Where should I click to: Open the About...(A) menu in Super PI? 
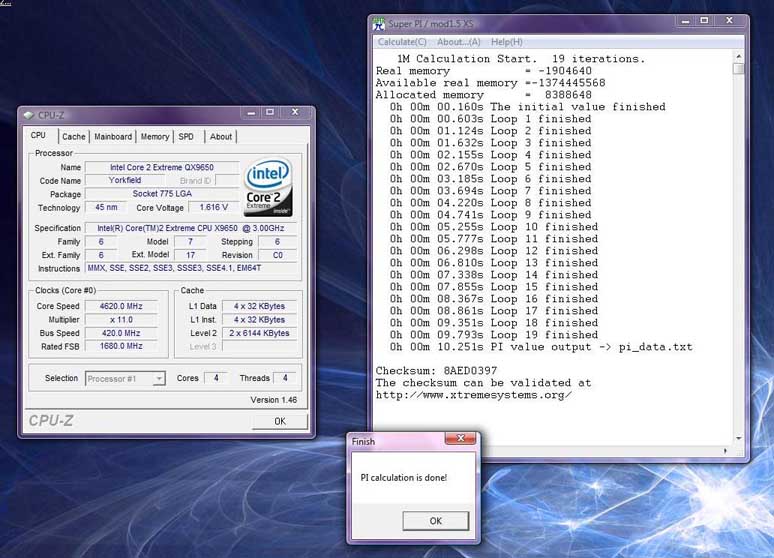(x=458, y=42)
